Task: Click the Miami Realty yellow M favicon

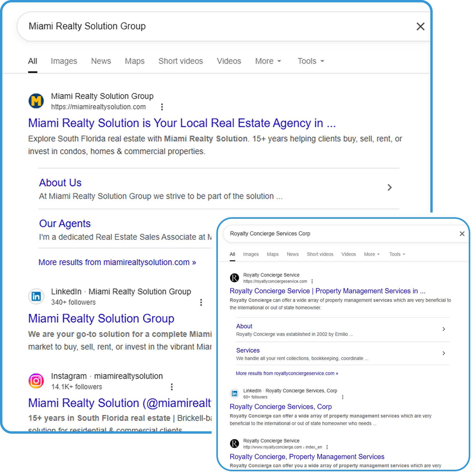Action: click(x=36, y=101)
